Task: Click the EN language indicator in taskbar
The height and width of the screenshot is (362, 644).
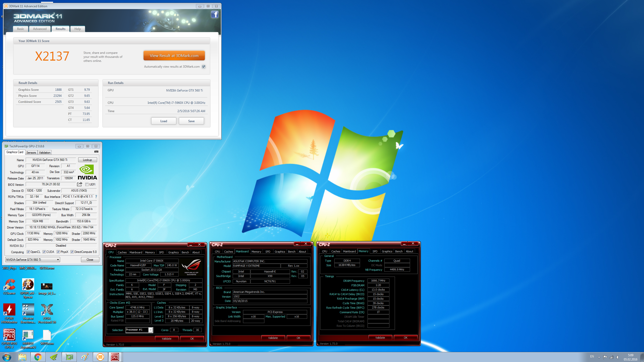Action: [x=592, y=357]
